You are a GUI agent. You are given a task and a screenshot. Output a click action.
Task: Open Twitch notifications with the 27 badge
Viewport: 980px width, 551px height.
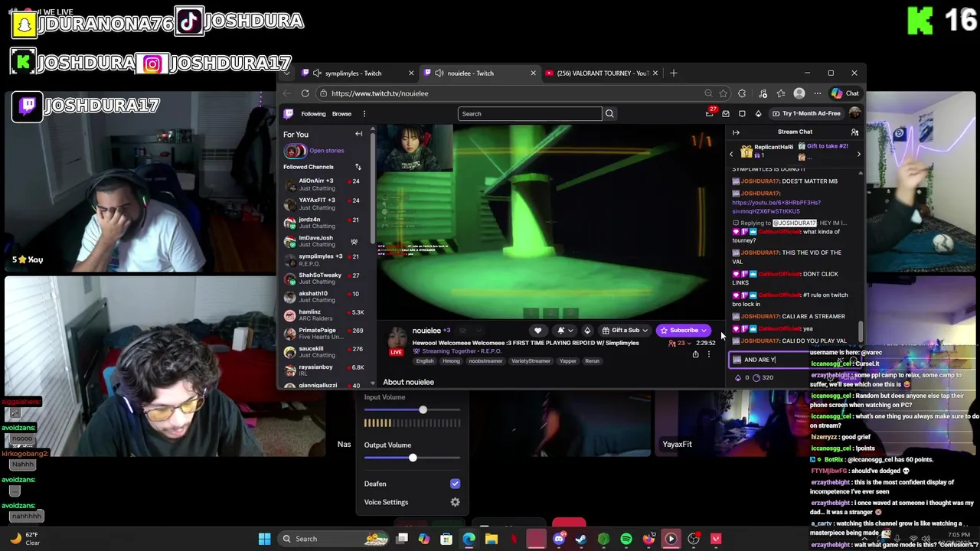(x=710, y=113)
